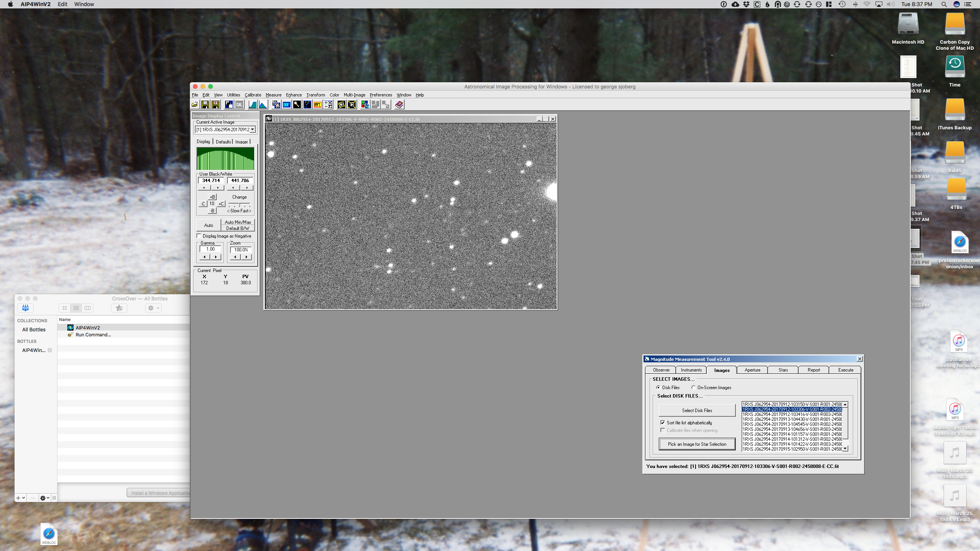Click the Select Disk Files button
The width and height of the screenshot is (980, 551).
tap(697, 410)
